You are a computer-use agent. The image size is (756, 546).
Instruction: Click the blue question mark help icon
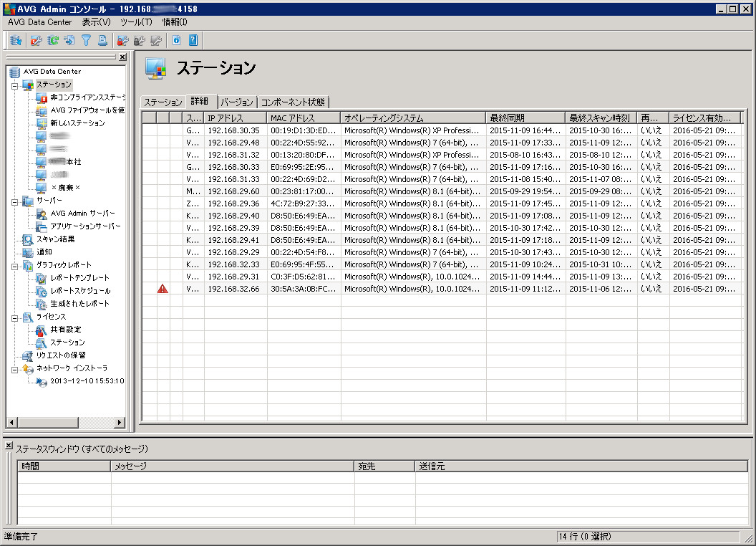pyautogui.click(x=193, y=41)
